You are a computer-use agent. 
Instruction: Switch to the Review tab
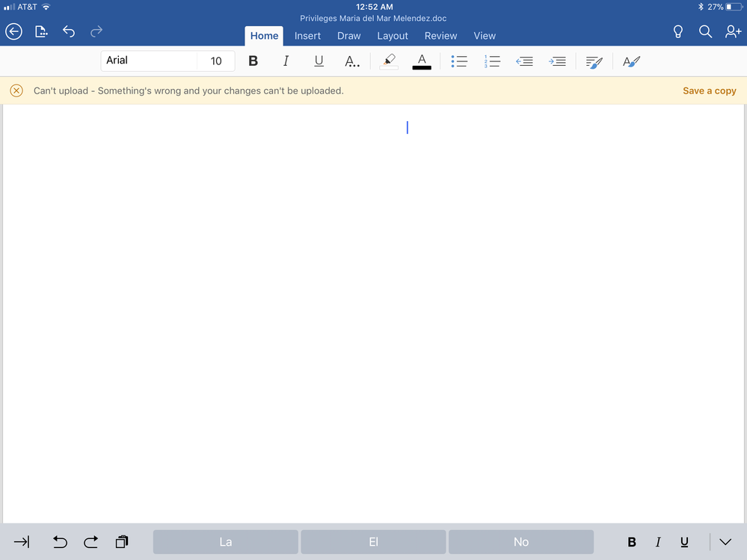coord(440,36)
